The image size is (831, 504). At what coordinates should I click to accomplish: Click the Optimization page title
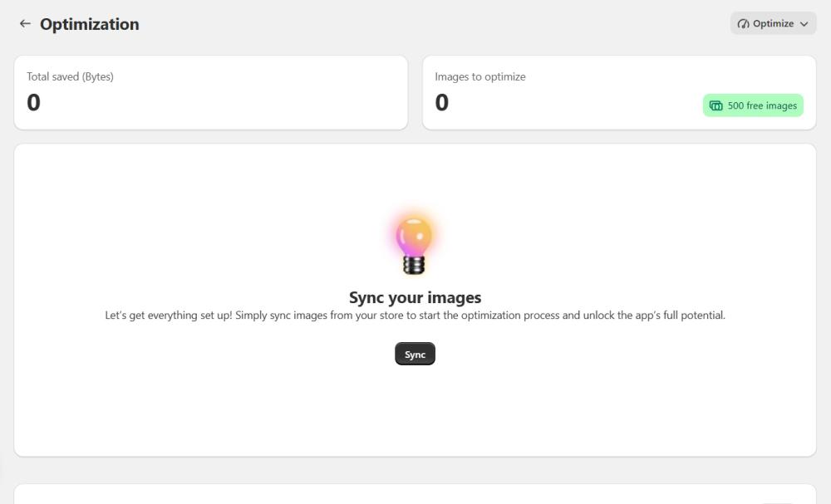[90, 24]
